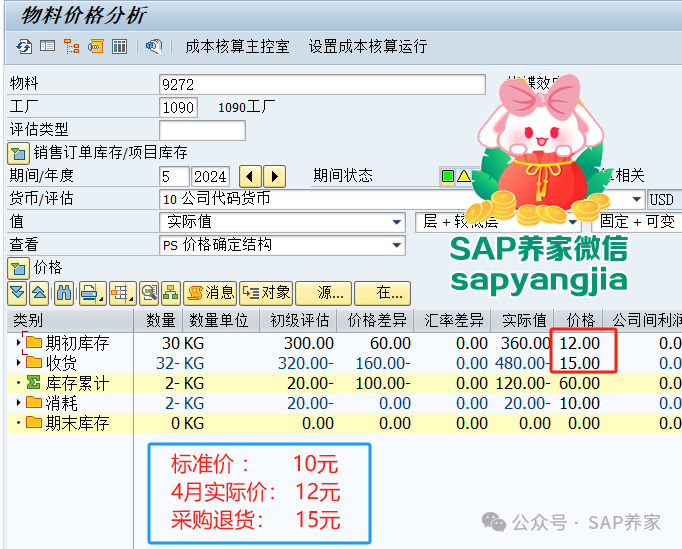
Task: Click the refresh icon in top toolbar
Action: pyautogui.click(x=24, y=46)
